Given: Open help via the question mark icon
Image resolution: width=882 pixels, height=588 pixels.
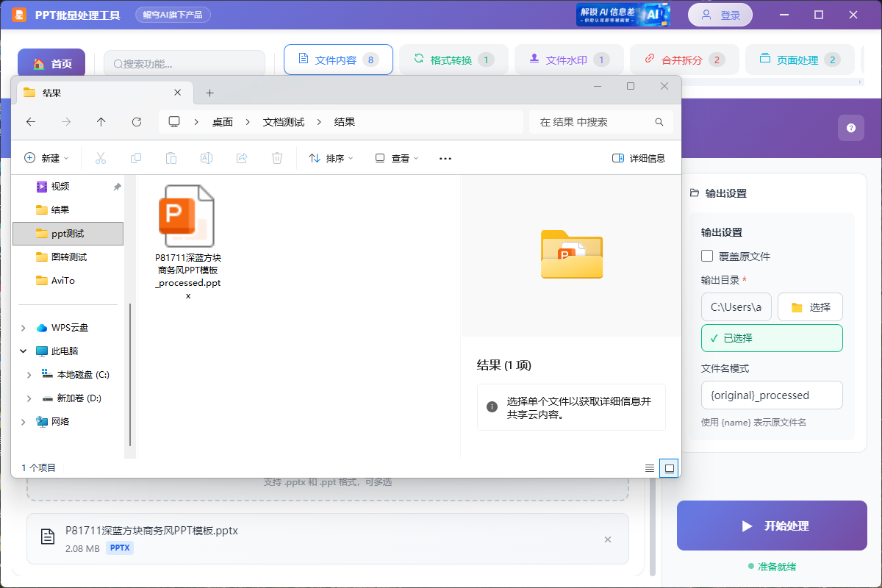Looking at the screenshot, I should (x=850, y=127).
